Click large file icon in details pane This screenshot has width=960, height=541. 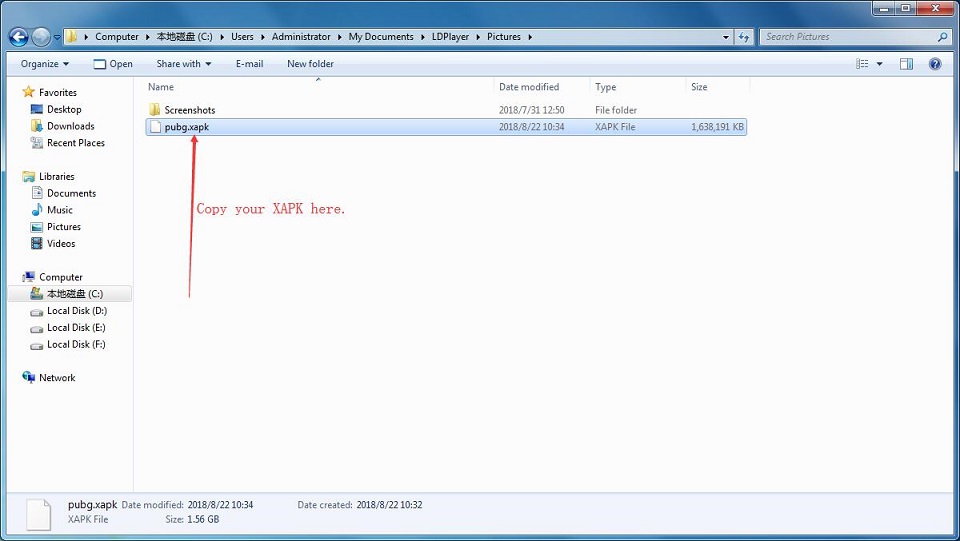tap(38, 515)
